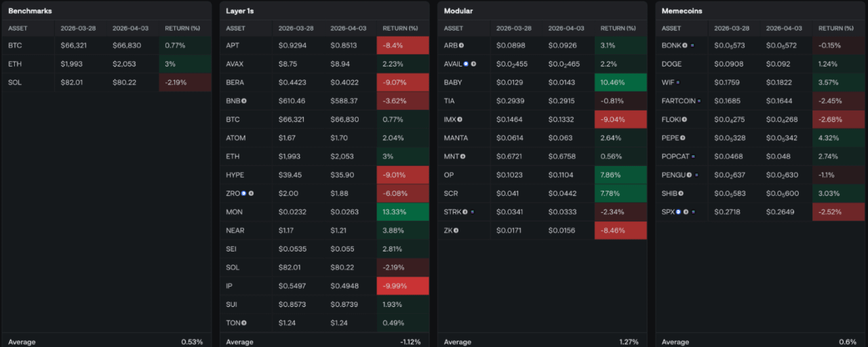Click OP's 7.86% return cell
Viewport: 868px width, 347px height.
coord(620,175)
